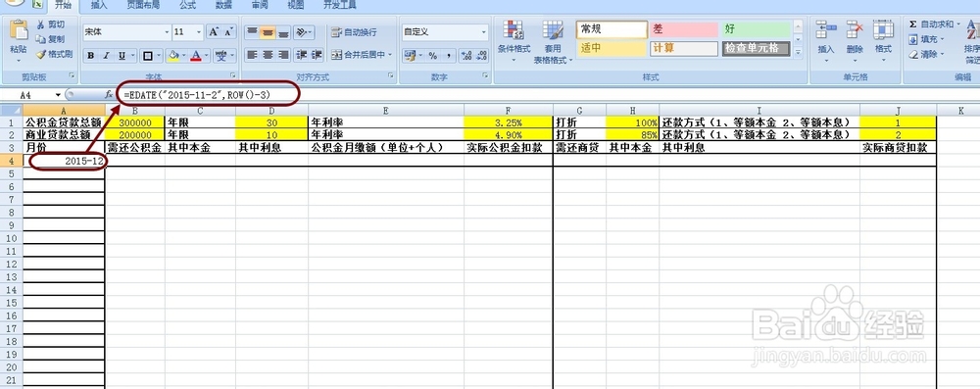The width and height of the screenshot is (980, 389).
Task: Open Conditional Formatting (条件格式)
Action: point(514,40)
